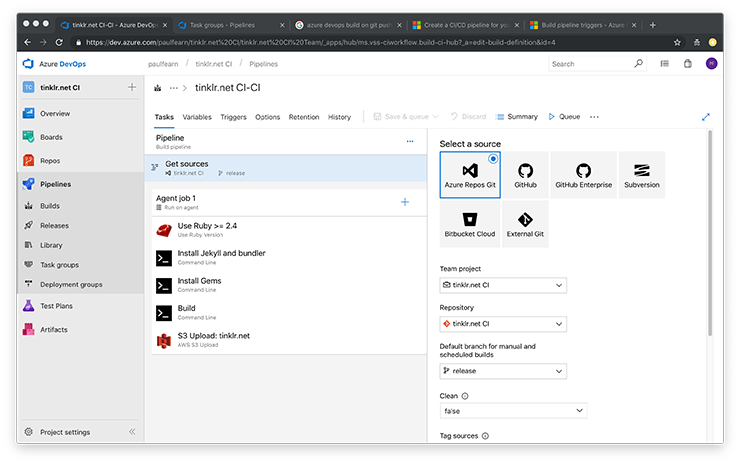Image resolution: width=740 pixels, height=464 pixels.
Task: Show info for Clean option
Action: coord(465,396)
